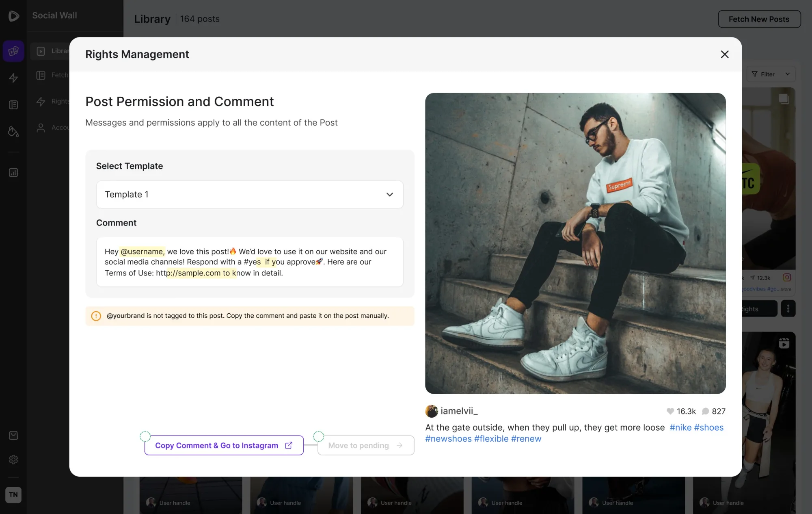This screenshot has width=812, height=514.
Task: Click the warning icon in the @yourbrand notice
Action: pos(96,316)
